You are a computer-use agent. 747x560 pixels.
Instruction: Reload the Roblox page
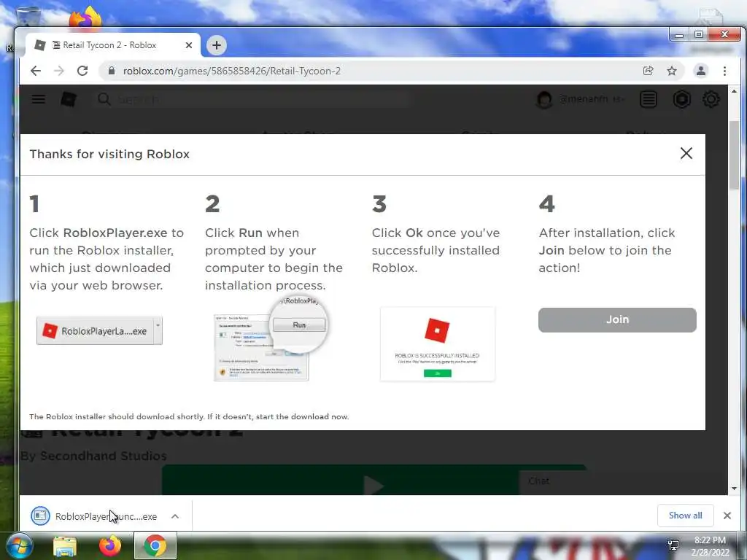[82, 71]
